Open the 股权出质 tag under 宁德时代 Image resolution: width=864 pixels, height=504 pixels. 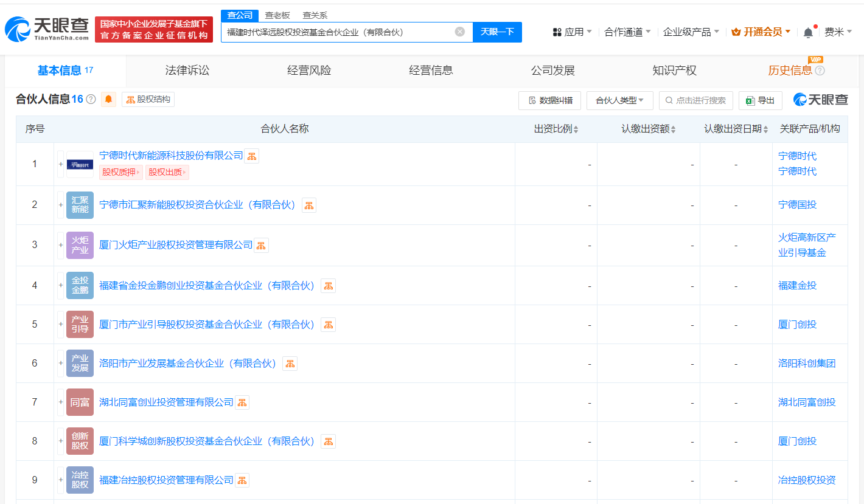pyautogui.click(x=167, y=172)
